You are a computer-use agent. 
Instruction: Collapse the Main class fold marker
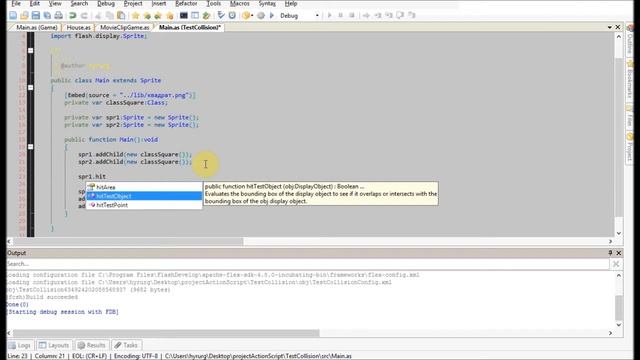31,87
